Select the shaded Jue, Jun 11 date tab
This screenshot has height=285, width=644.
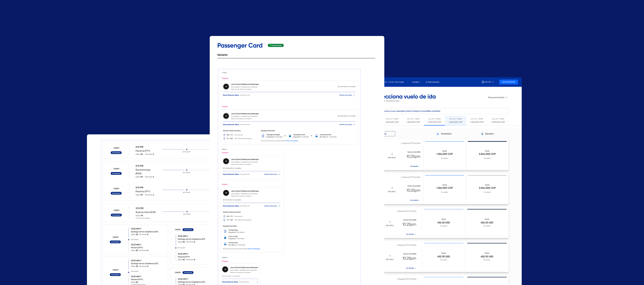click(455, 121)
